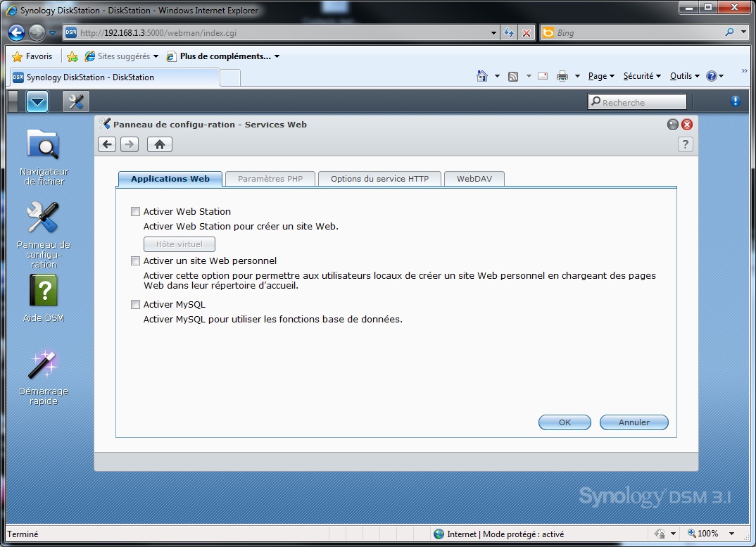Expand the Bing search options dropdown
Image resolution: width=756 pixels, height=547 pixels.
(x=743, y=32)
